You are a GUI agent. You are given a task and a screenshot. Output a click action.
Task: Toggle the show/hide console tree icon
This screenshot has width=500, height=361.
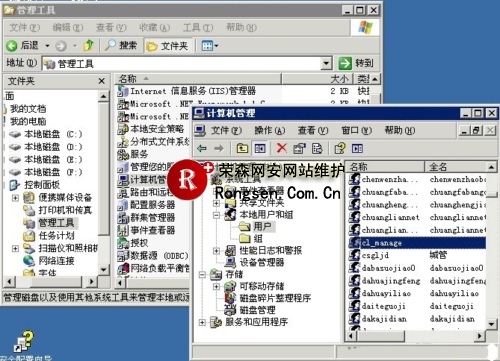[260, 148]
